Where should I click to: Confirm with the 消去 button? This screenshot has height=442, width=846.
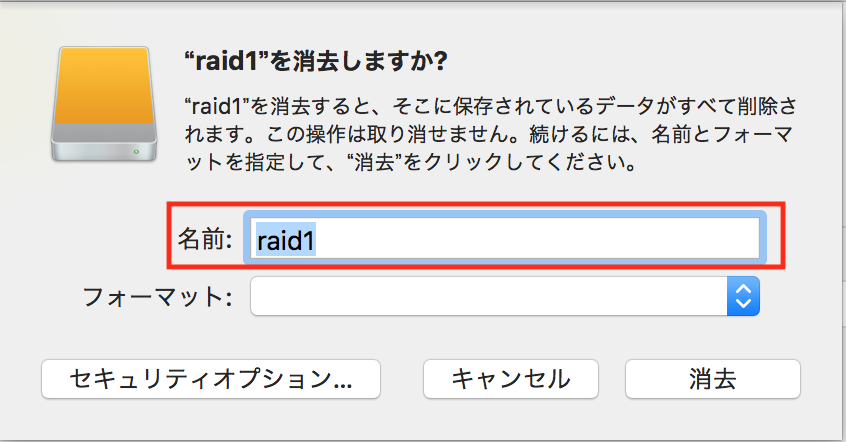pos(713,379)
